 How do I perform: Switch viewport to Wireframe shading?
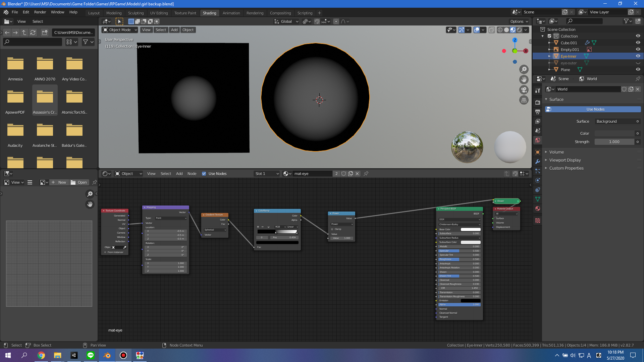click(500, 30)
